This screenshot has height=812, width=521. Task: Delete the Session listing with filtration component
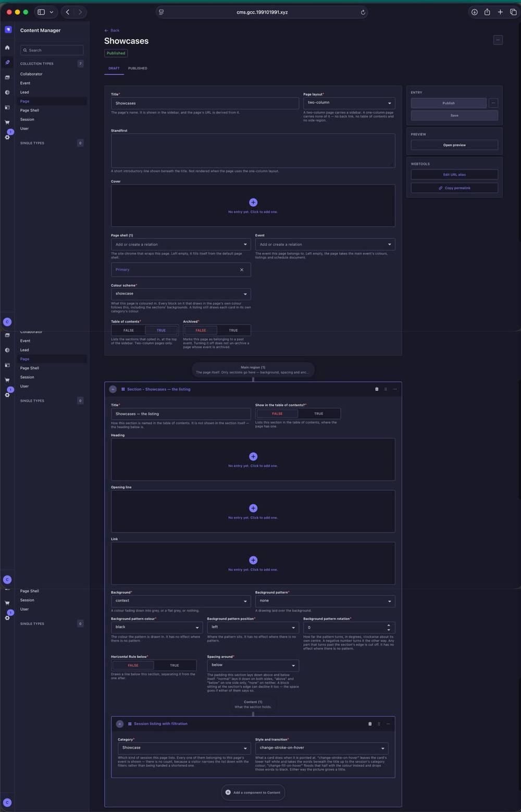coord(370,723)
